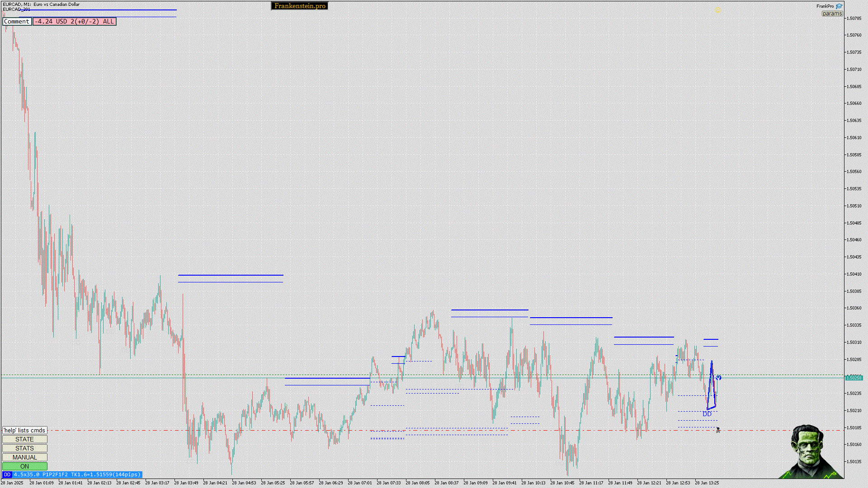Click the 'help' lists cmds field
The height and width of the screenshot is (488, 868).
click(x=24, y=430)
